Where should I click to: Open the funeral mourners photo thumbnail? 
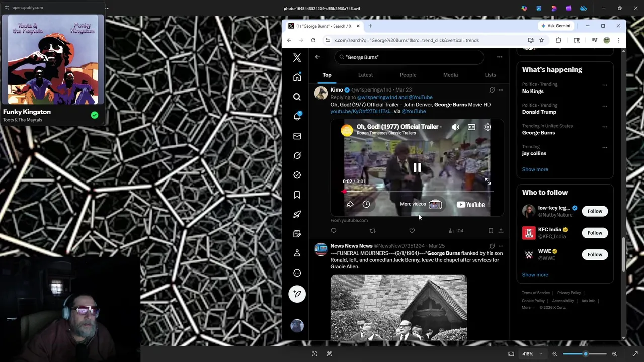[398, 308]
